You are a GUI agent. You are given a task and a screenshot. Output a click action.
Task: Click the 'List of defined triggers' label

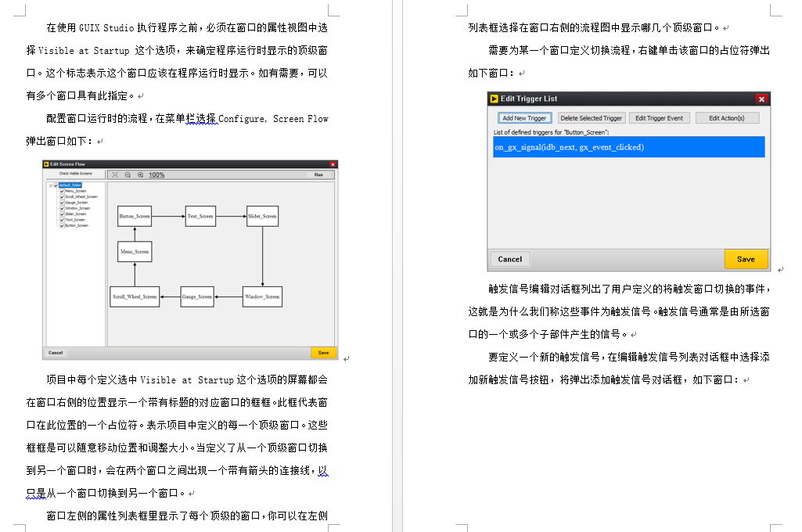[551, 132]
